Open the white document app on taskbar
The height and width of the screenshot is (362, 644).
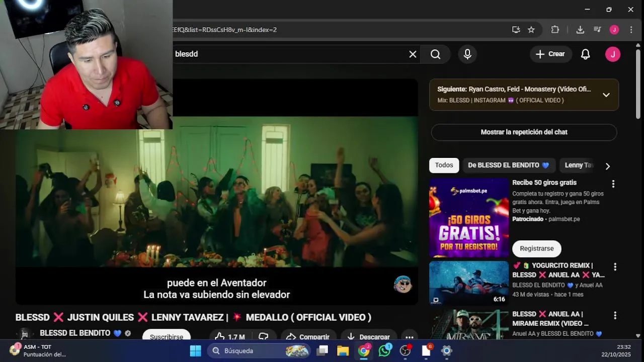[426, 350]
